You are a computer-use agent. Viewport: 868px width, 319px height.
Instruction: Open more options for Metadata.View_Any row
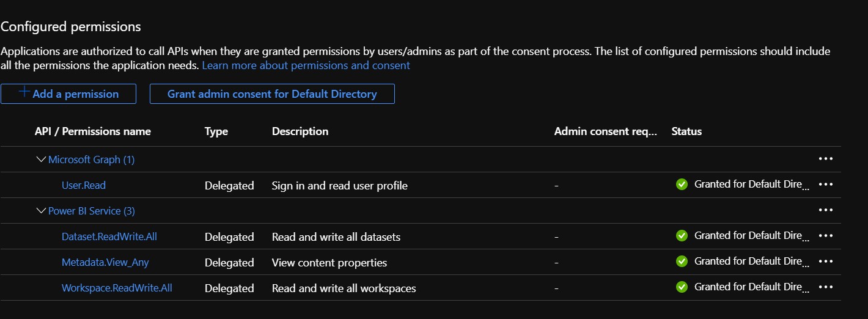point(825,262)
